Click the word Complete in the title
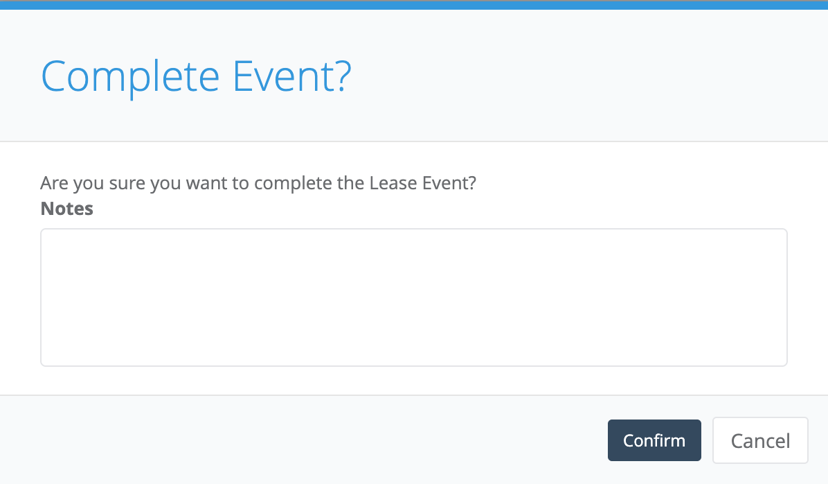This screenshot has width=828, height=484. point(130,78)
